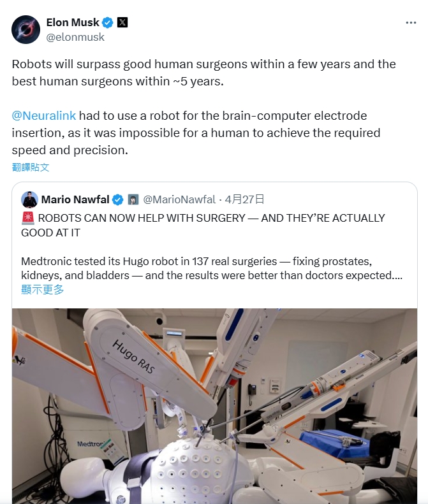Click Mario Nawfal's verified checkmark badge

[x=118, y=199]
